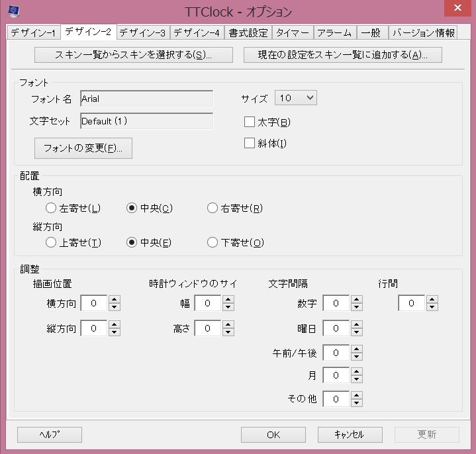Increase 描画位置 縦方向 with up arrow
Screen dimensions: 476x454
tap(114, 324)
